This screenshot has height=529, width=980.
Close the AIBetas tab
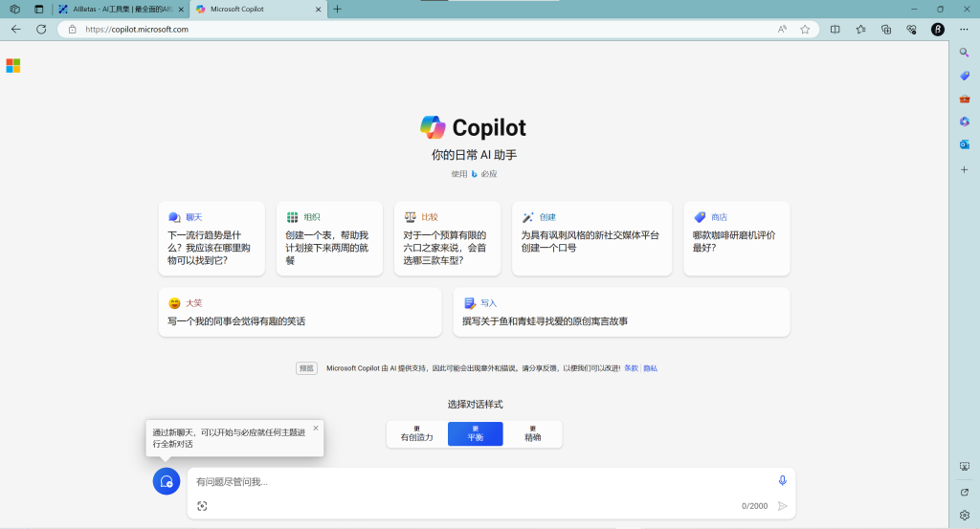pyautogui.click(x=181, y=10)
